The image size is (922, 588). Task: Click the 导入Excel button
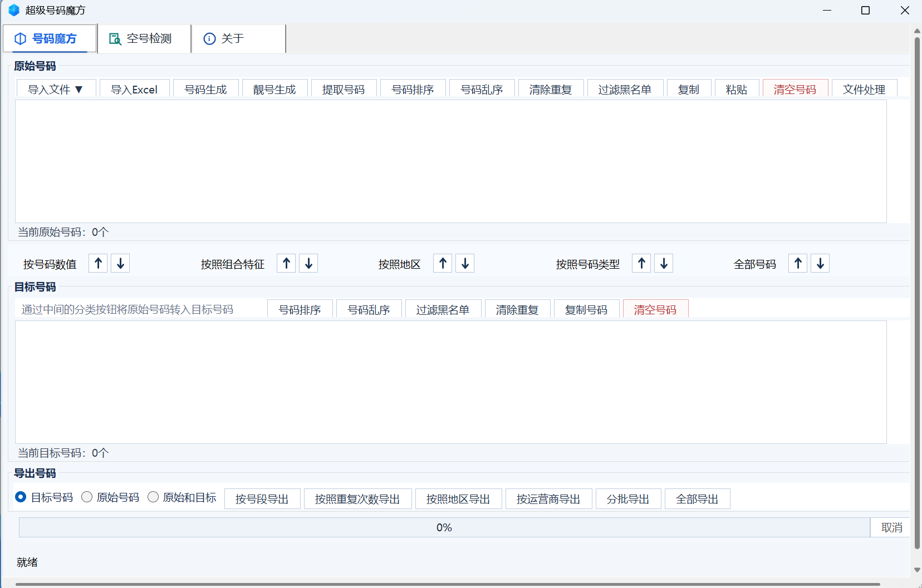coord(134,89)
